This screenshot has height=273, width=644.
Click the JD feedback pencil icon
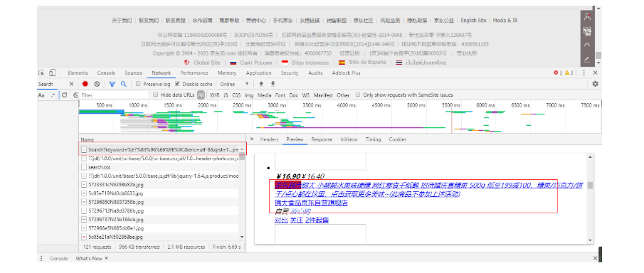point(587,59)
